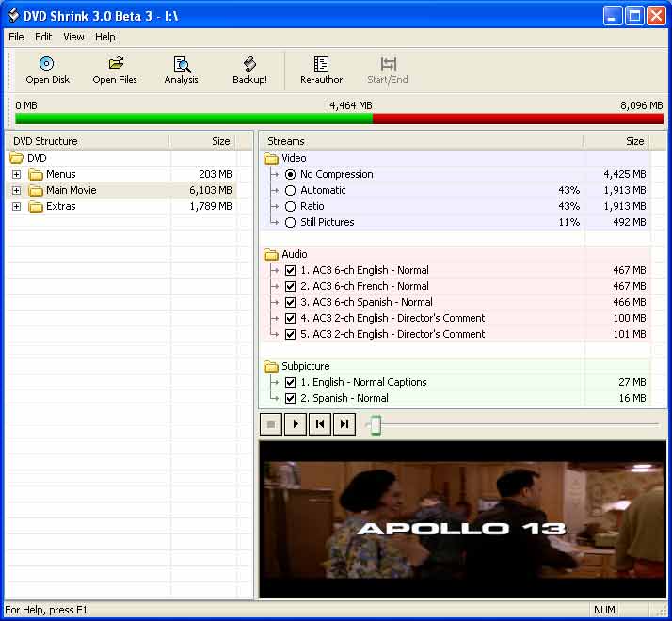672x621 pixels.
Task: Skip to previous chapter in preview
Action: pos(320,424)
